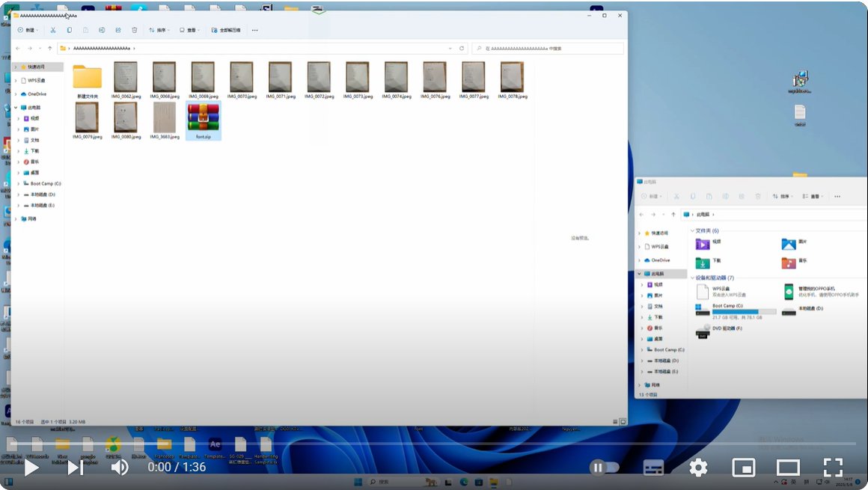Click the address bar path AAAAAAAa
The width and height of the screenshot is (868, 490).
[102, 48]
